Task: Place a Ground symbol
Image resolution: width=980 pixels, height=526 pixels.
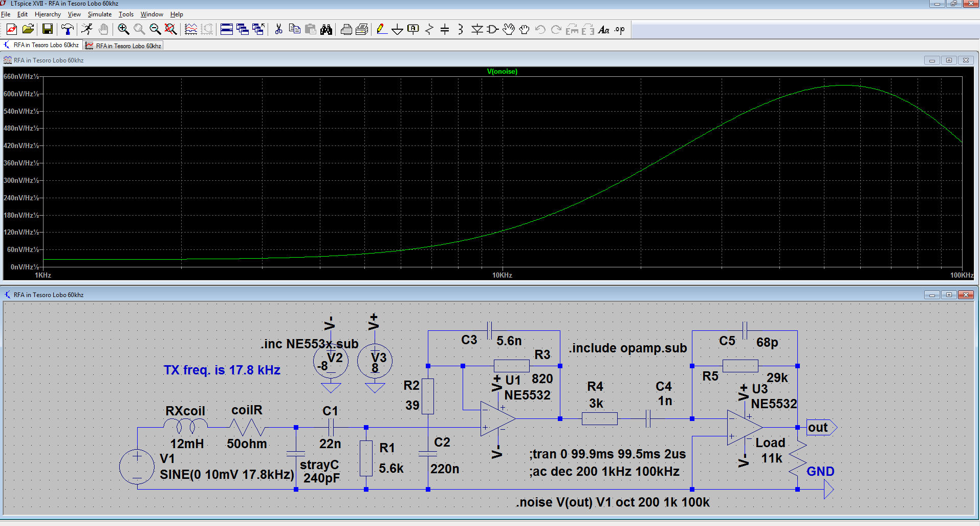Action: click(397, 29)
